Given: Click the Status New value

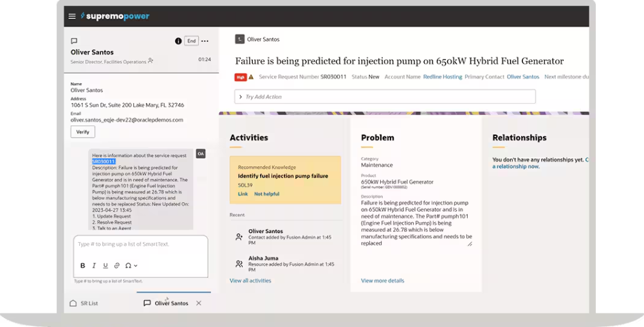Looking at the screenshot, I should tap(374, 77).
